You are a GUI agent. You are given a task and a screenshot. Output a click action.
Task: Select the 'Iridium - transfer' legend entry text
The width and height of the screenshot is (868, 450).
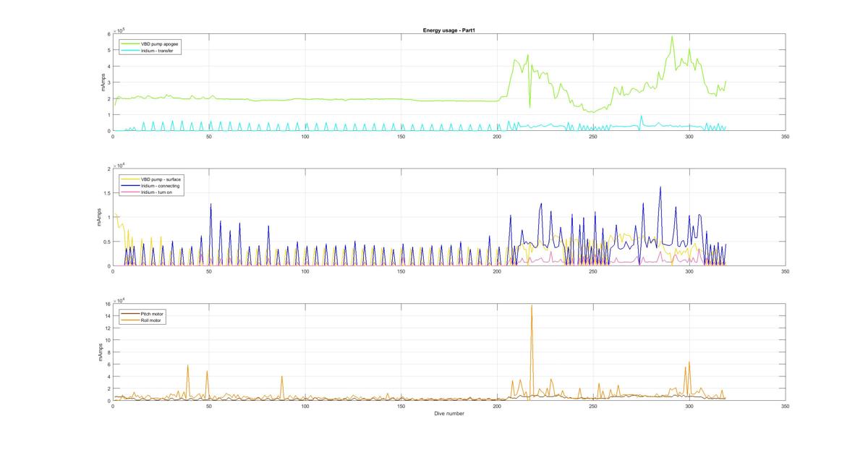156,51
